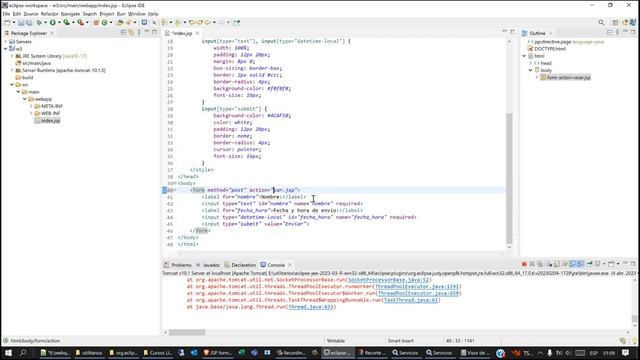Click line 42 input nombre code line
640x360 pixels.
click(282, 203)
